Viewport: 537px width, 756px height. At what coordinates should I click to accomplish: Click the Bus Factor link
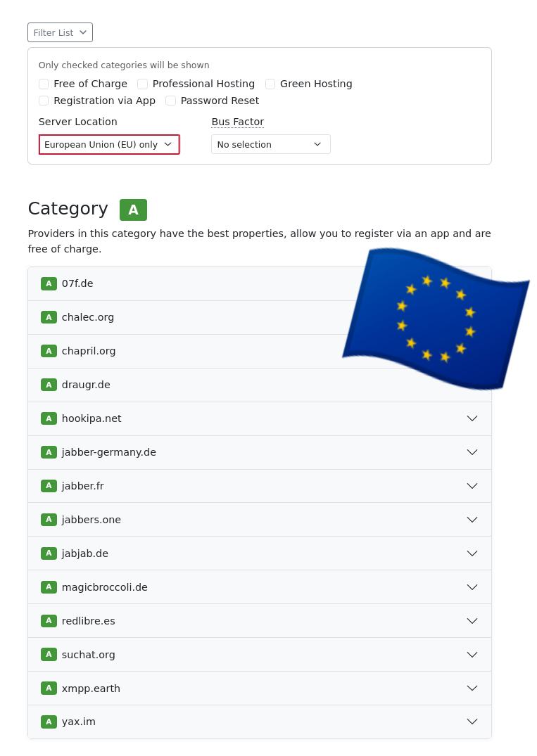click(237, 122)
